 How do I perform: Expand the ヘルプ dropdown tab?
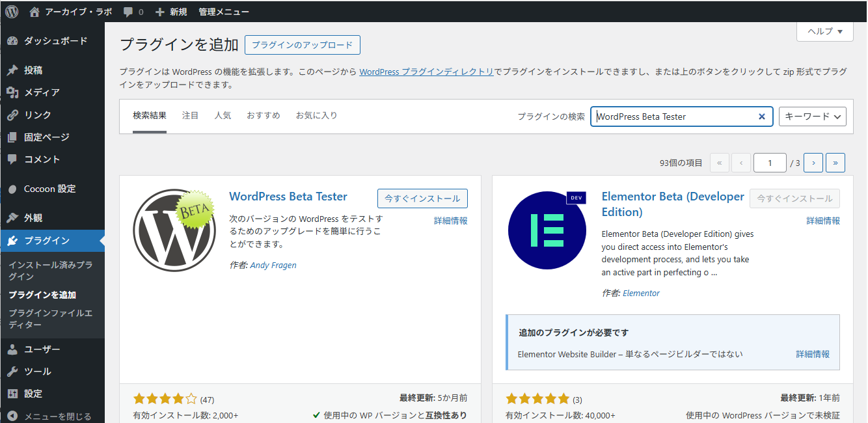tap(825, 31)
